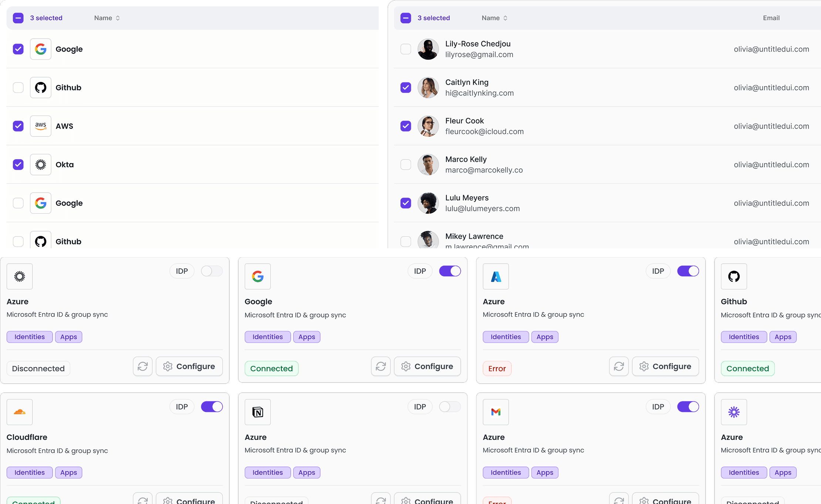
Task: Deselect all in integrations header checkbox
Action: (18, 18)
